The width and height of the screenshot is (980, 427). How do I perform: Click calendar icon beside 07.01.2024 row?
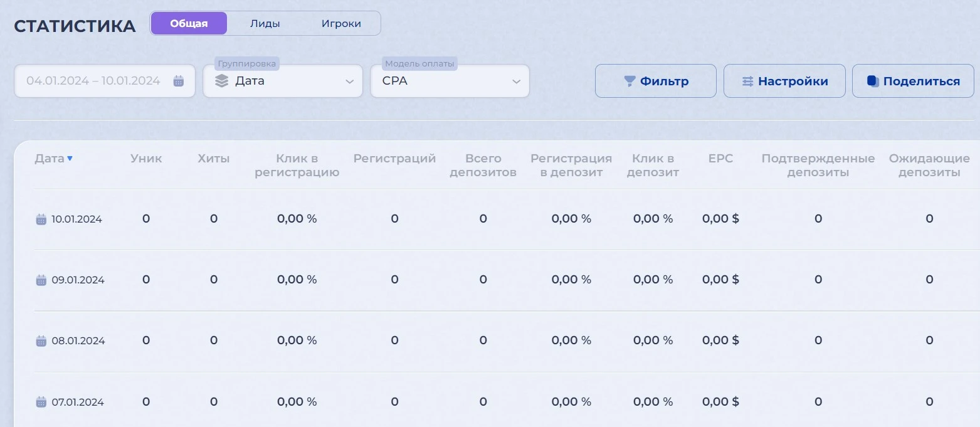tap(41, 402)
